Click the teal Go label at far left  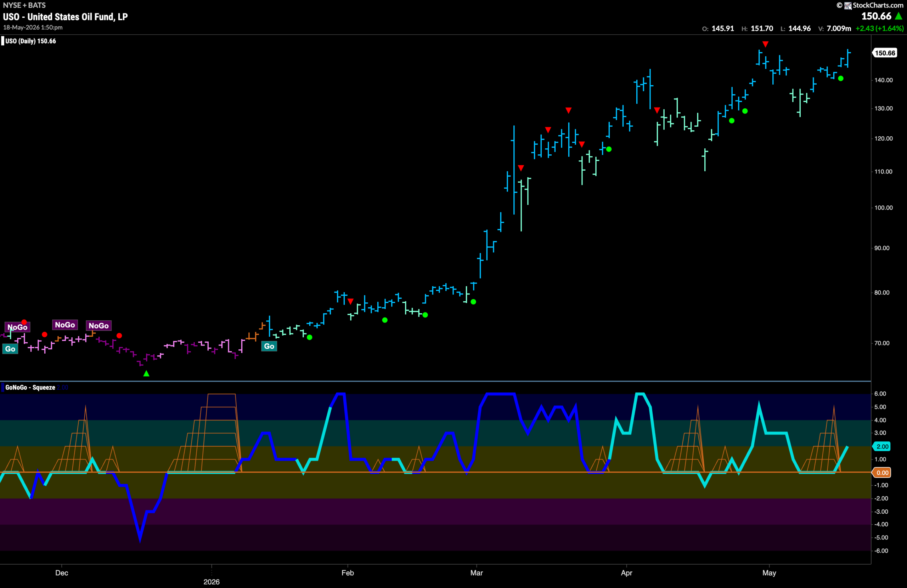tap(10, 348)
